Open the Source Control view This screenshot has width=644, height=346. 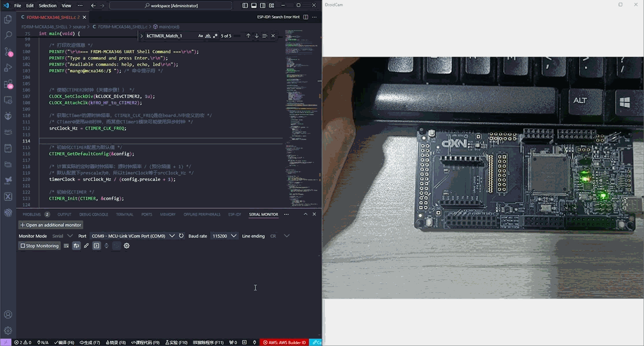pyautogui.click(x=8, y=51)
